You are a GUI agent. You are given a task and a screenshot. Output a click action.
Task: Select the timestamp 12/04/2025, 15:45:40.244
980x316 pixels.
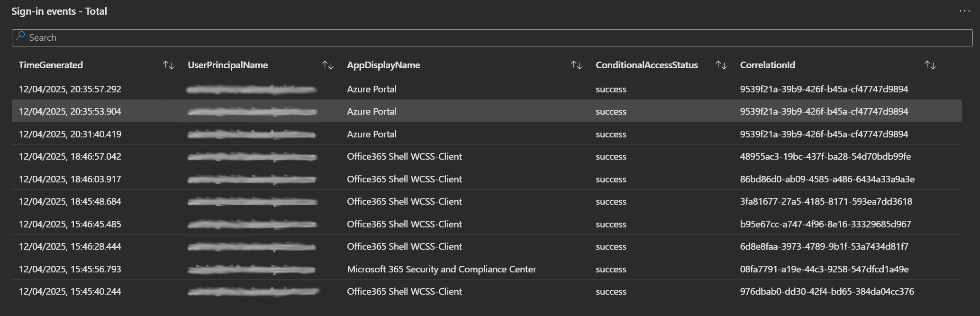click(70, 291)
